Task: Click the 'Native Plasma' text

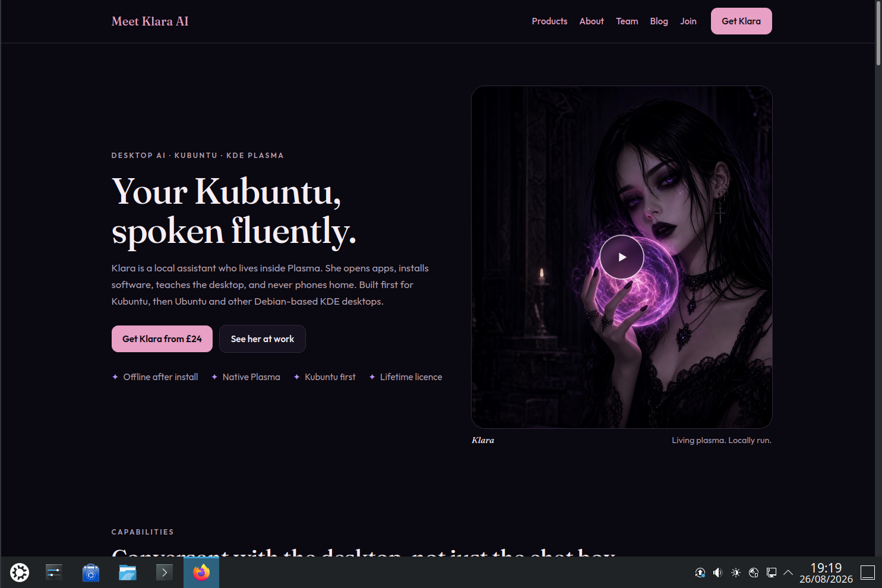Action: pyautogui.click(x=251, y=377)
